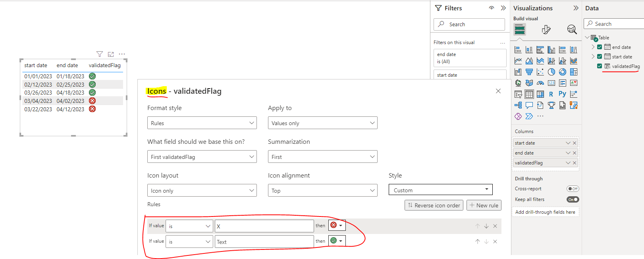Open the Style Custom dropdown
644x259 pixels.
click(x=441, y=190)
